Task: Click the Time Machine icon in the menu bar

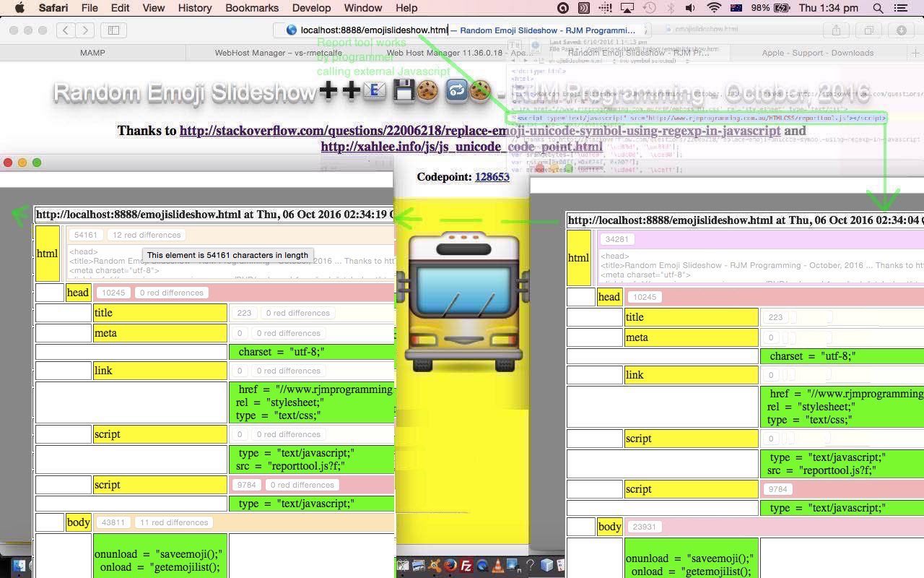Action: point(649,8)
